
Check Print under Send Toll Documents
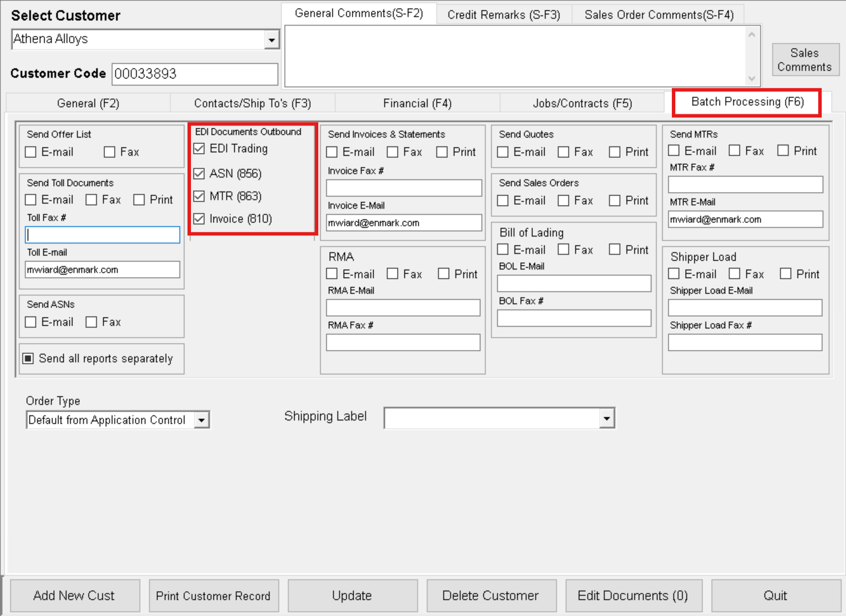click(139, 200)
